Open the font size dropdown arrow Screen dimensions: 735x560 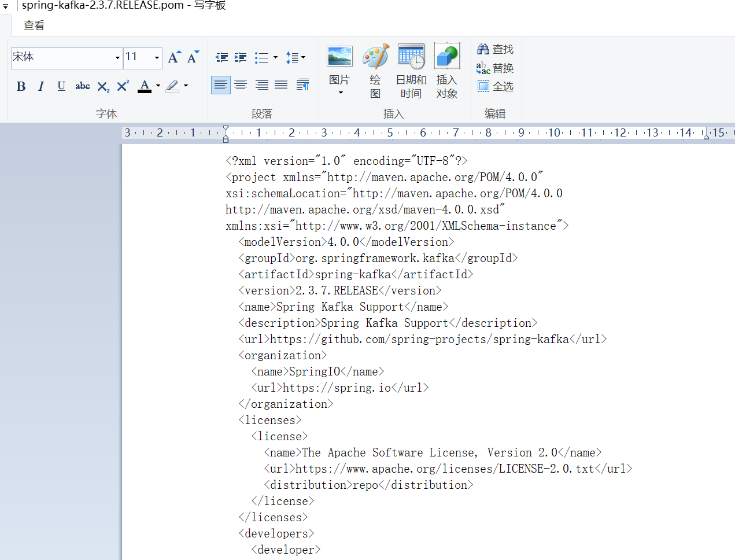tap(157, 58)
